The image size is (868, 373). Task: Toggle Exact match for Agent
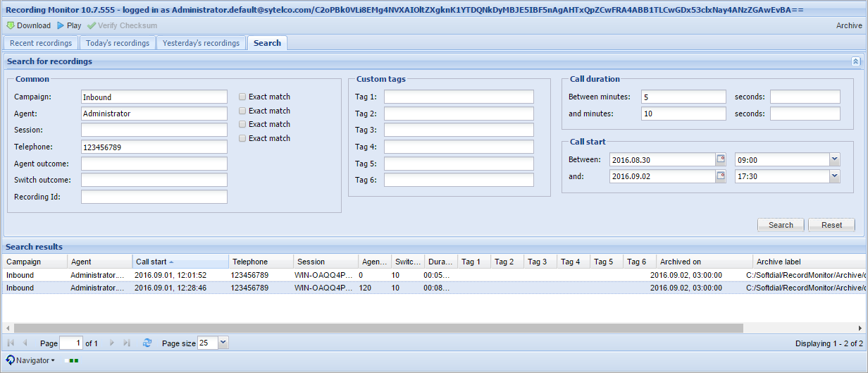(243, 111)
